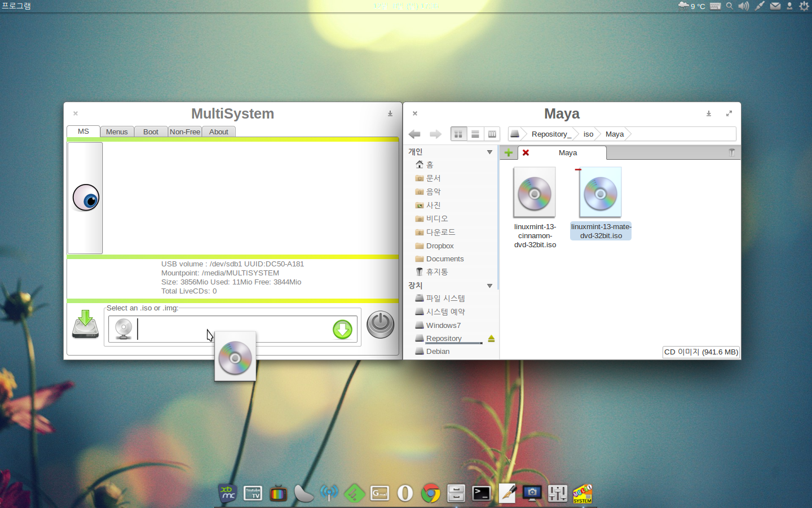This screenshot has width=812, height=508.
Task: Eject the Repository device
Action: tap(491, 339)
